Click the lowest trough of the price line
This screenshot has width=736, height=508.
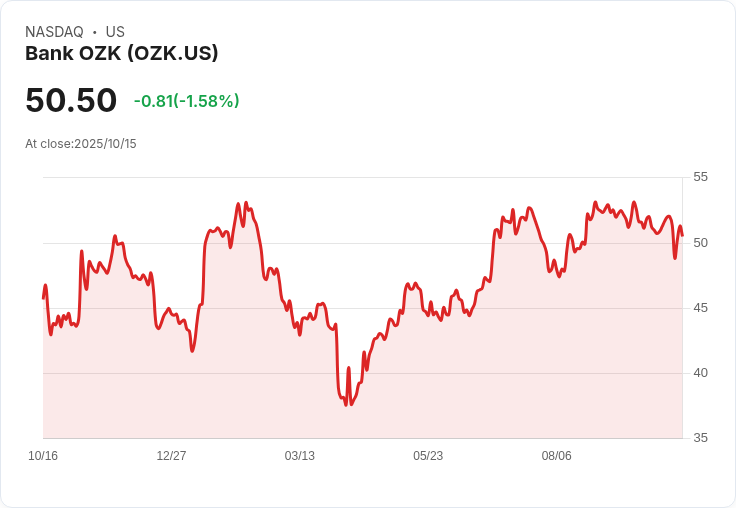pyautogui.click(x=346, y=404)
